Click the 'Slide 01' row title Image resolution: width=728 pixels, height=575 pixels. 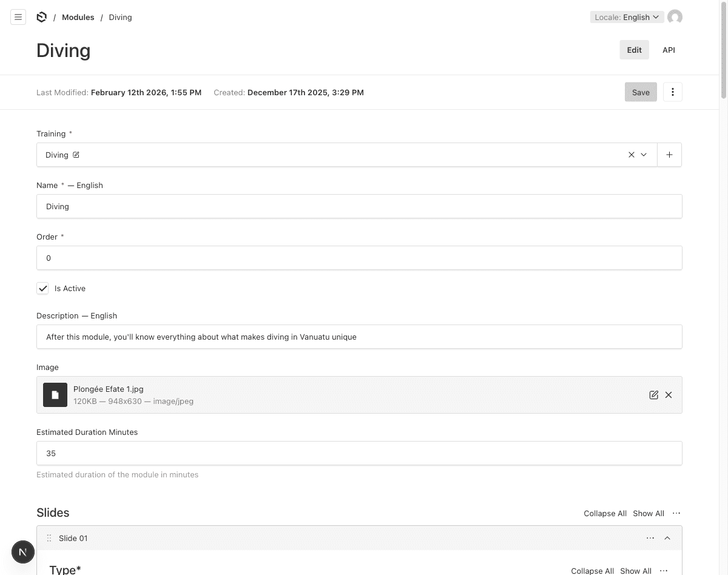tap(73, 538)
